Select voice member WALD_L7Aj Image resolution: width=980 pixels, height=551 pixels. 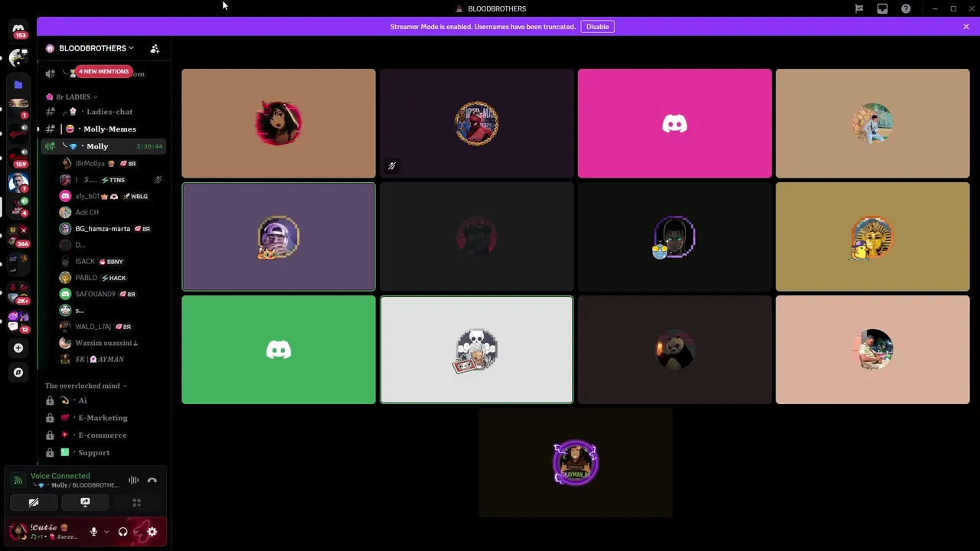[112, 327]
